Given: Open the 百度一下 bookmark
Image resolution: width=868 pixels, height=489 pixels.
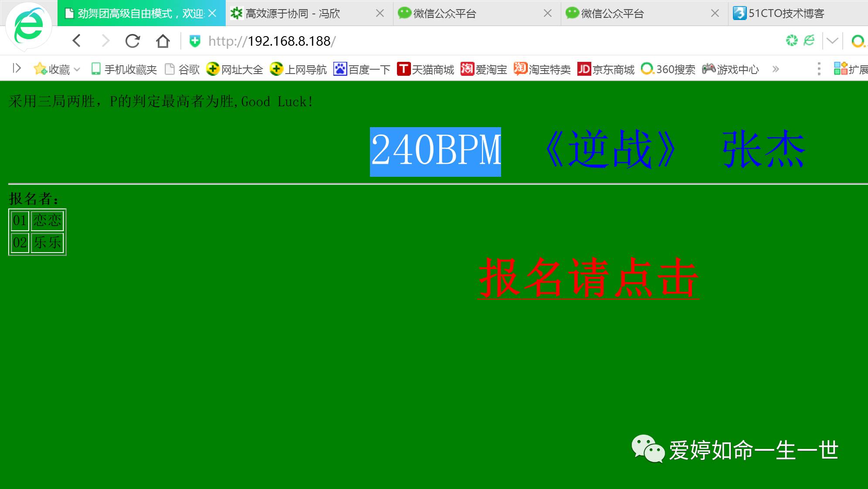Looking at the screenshot, I should [362, 69].
